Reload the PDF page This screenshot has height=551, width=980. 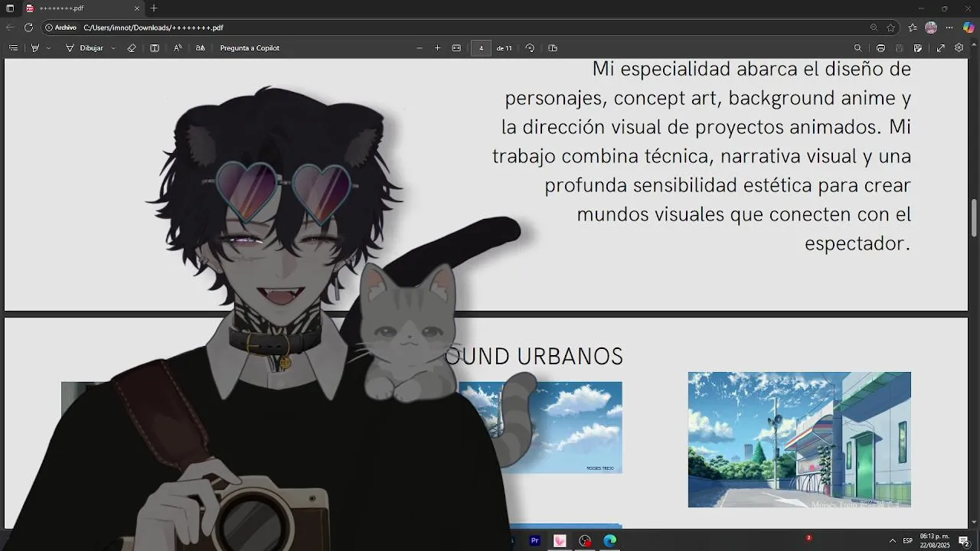point(28,28)
